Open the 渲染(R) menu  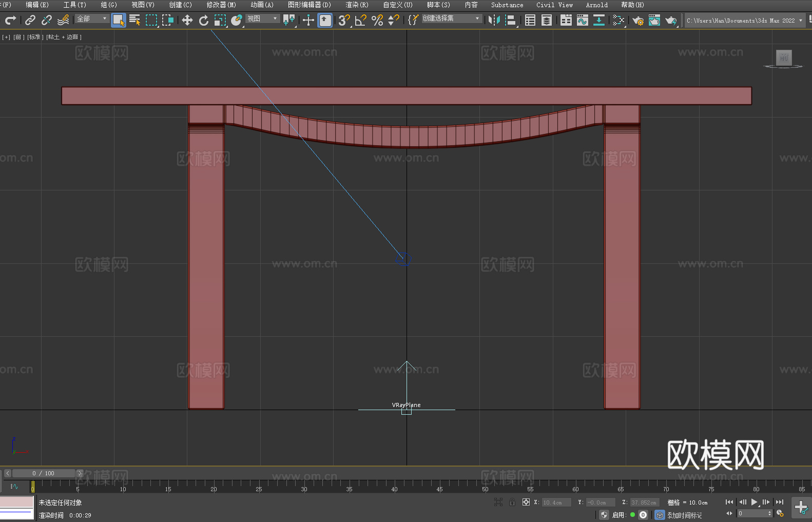tap(357, 5)
